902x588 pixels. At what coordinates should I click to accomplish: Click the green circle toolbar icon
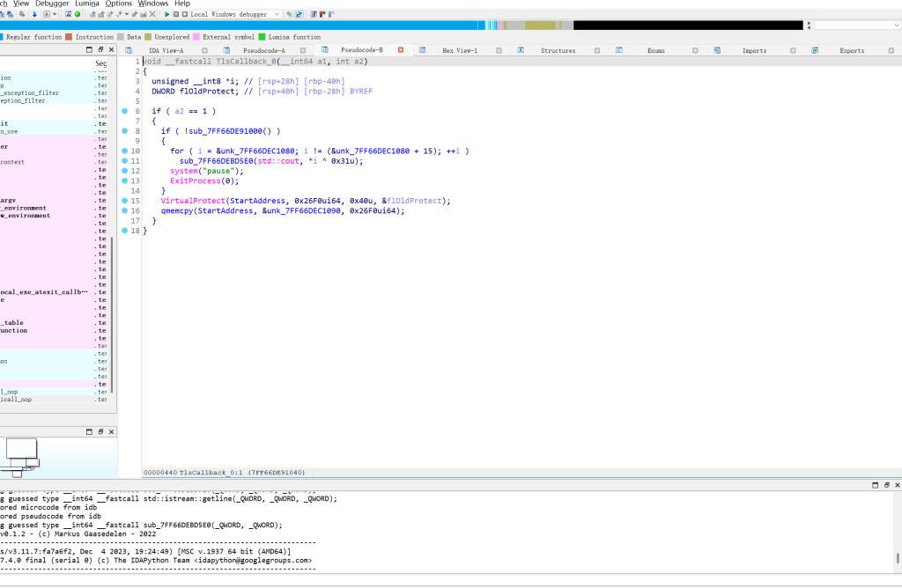click(78, 14)
